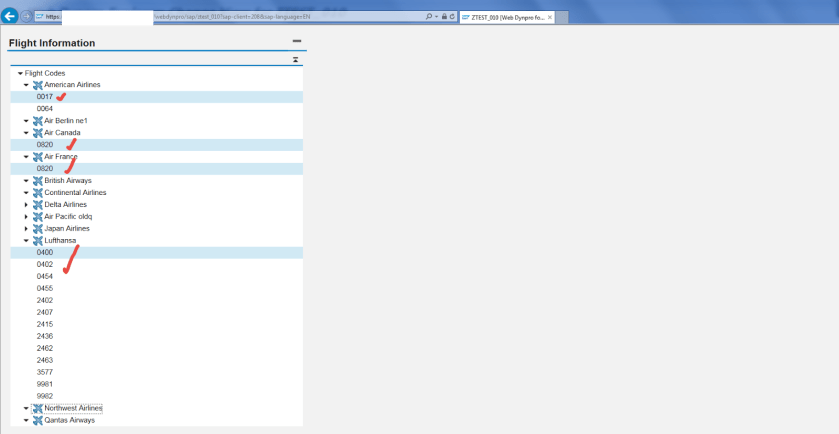Select Lufthansa flight 2463
839x434 pixels.
45,360
